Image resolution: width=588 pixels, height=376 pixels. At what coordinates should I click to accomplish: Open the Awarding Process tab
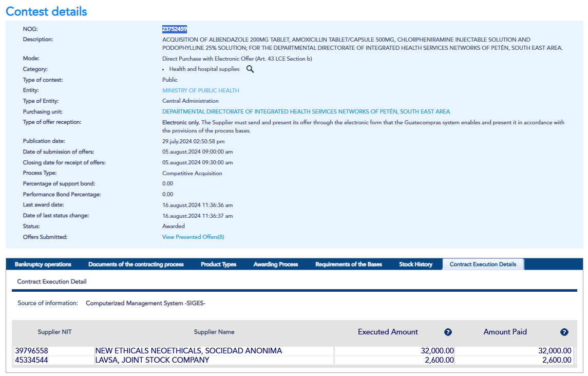pos(276,265)
